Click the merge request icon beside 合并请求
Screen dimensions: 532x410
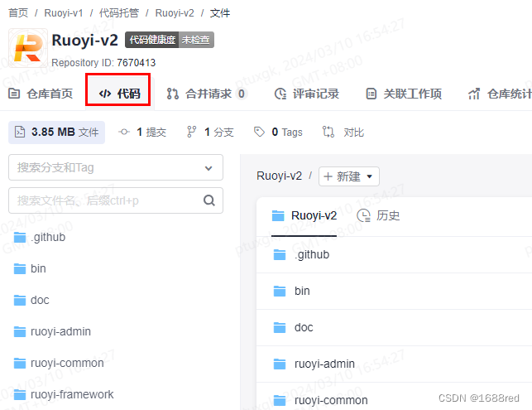[x=173, y=94]
